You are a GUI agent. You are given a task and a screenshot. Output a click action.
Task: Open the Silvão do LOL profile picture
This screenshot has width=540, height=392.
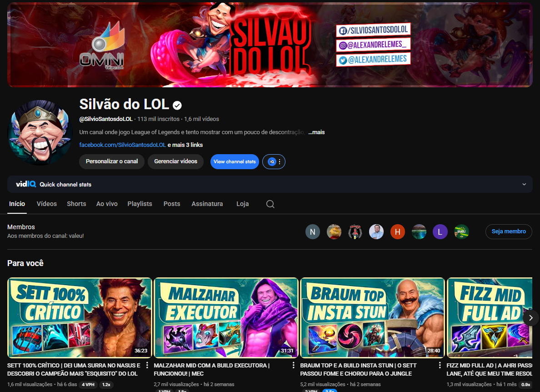click(x=40, y=133)
